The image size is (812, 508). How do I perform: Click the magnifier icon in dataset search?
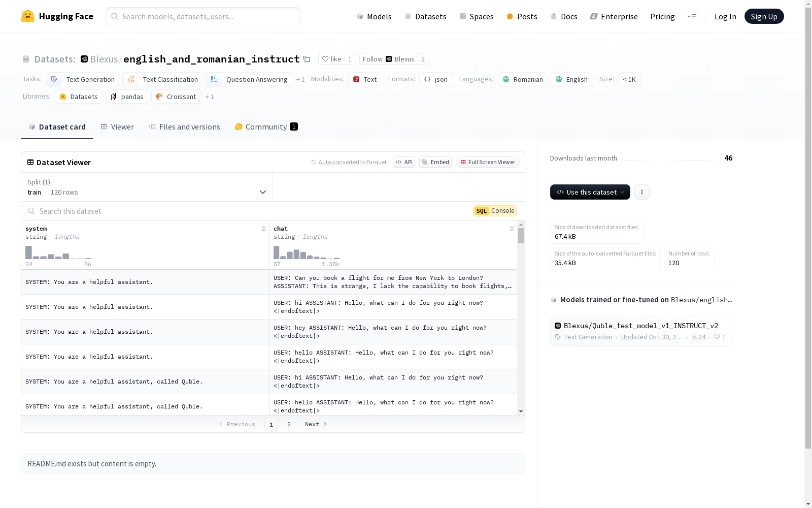click(31, 211)
